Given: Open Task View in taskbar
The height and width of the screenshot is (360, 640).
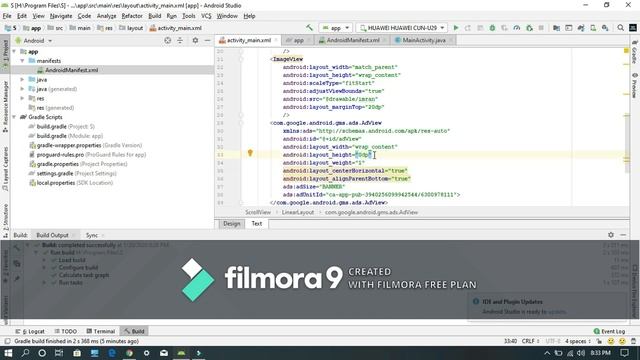Looking at the screenshot, I should click(59, 353).
